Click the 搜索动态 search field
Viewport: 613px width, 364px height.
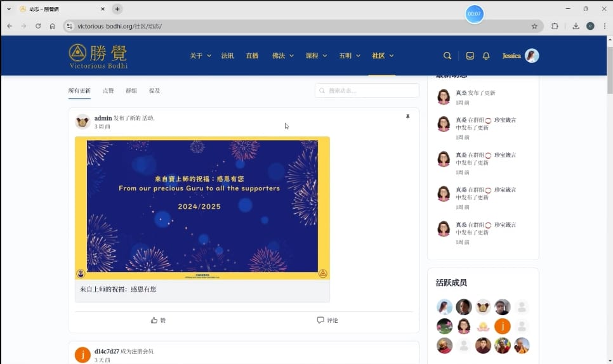367,91
